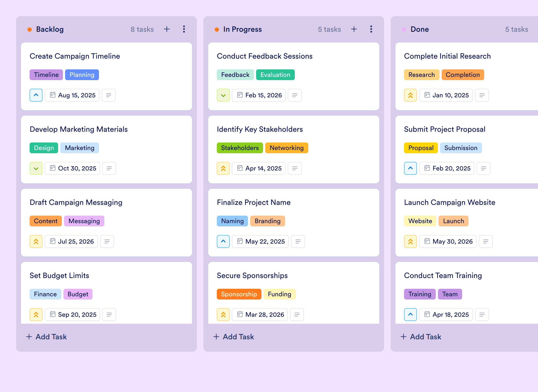Click the plus icon in Backlog header
Screen dimensions: 538x392
click(167, 29)
